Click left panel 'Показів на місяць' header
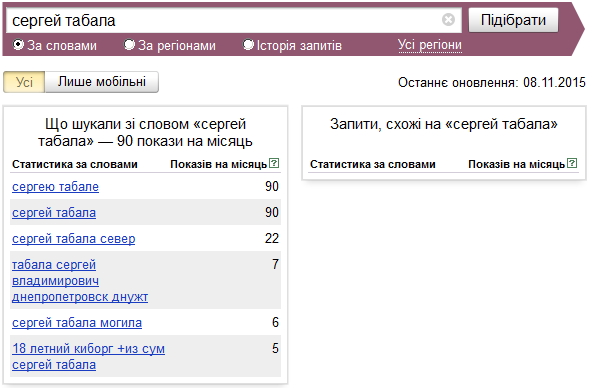This screenshot has height=388, width=592. click(x=219, y=164)
